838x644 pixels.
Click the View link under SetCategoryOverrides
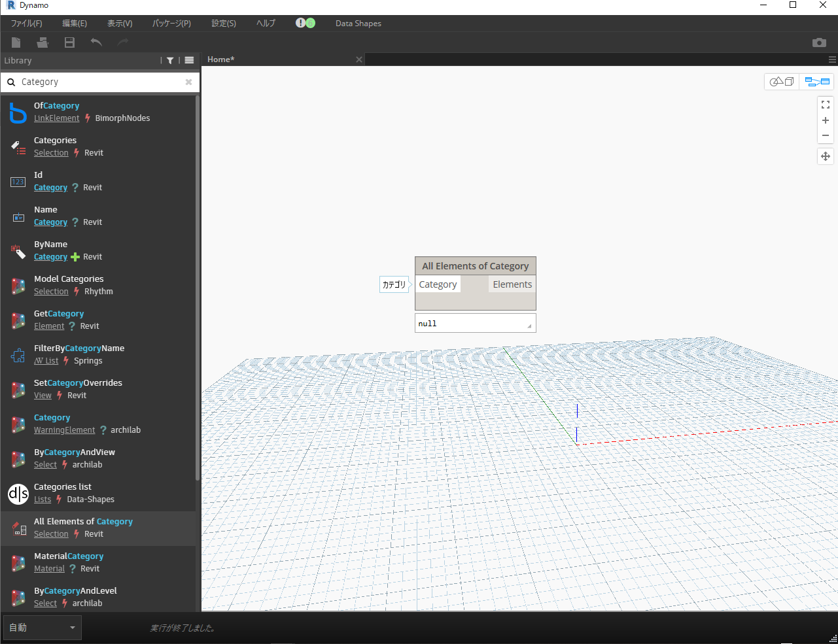[43, 396]
